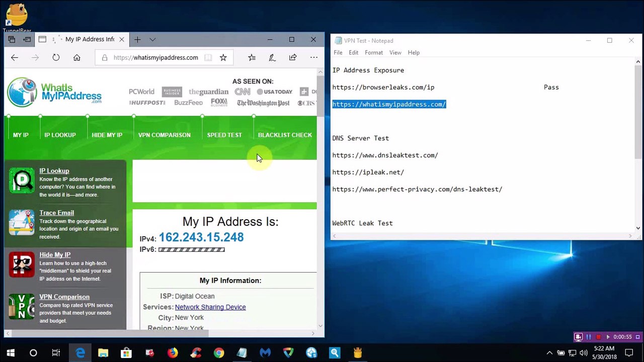Expand the screen recorder dropdown arrow
The width and height of the screenshot is (644, 362).
point(638,337)
